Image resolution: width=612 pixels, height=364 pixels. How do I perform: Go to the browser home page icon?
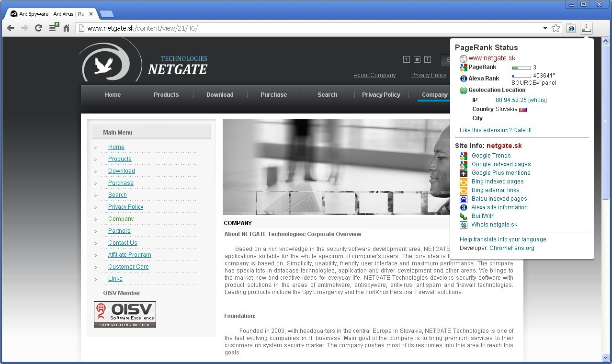tap(67, 28)
